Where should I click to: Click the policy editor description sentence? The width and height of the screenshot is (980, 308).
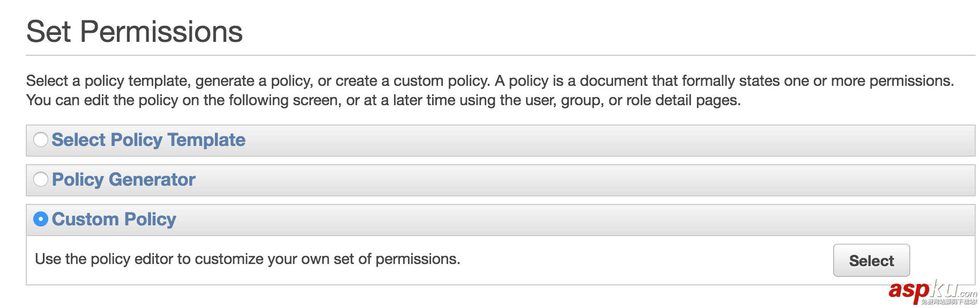coord(247,259)
